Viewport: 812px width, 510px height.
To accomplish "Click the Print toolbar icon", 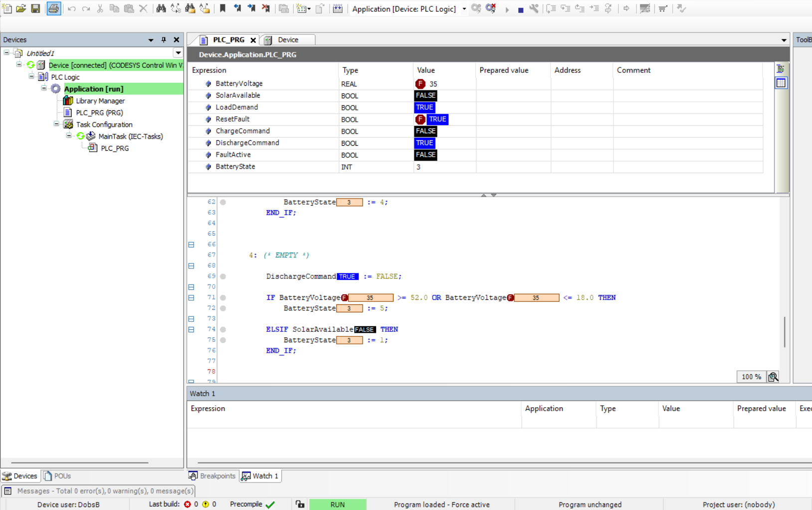I will click(54, 8).
